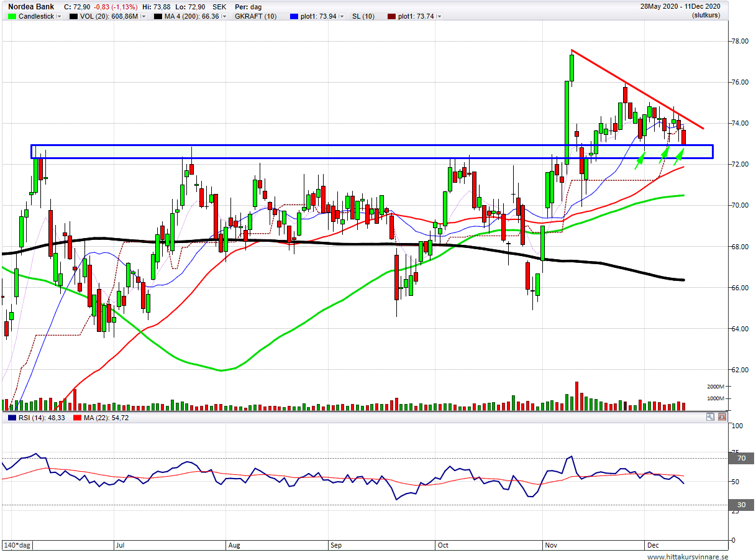Click the navy RSI (14) color swatch
The height and width of the screenshot is (560, 756).
coord(11,418)
